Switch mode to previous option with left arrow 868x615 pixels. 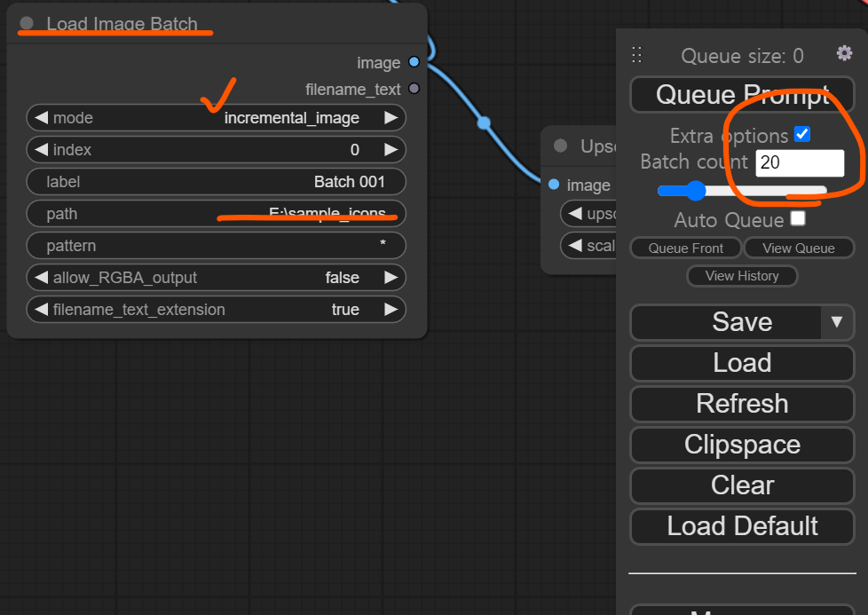coord(41,117)
